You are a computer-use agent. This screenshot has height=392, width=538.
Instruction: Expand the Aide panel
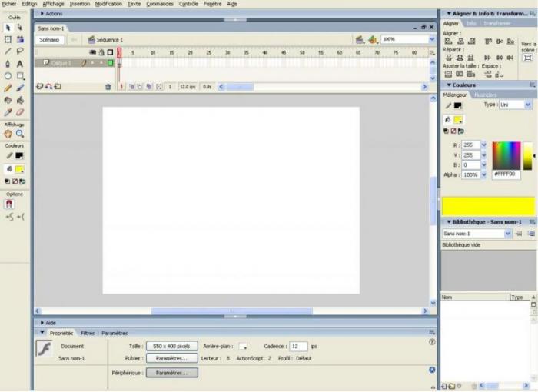tap(42, 323)
